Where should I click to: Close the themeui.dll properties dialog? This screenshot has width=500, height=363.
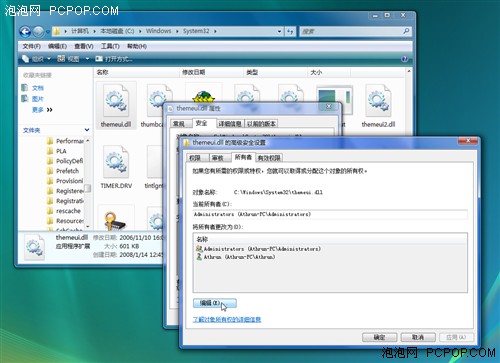(328, 106)
